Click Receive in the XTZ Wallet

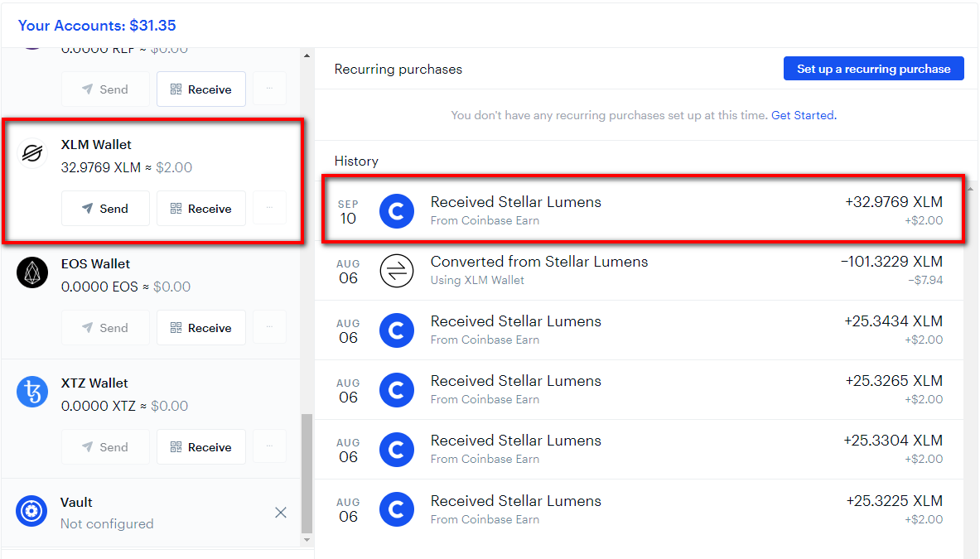(201, 446)
